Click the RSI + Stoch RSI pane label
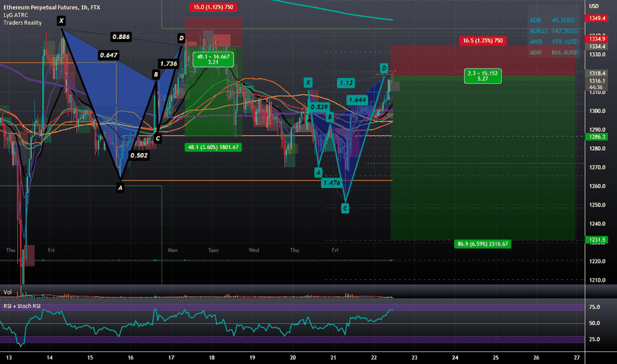The width and height of the screenshot is (617, 364). tap(22, 306)
